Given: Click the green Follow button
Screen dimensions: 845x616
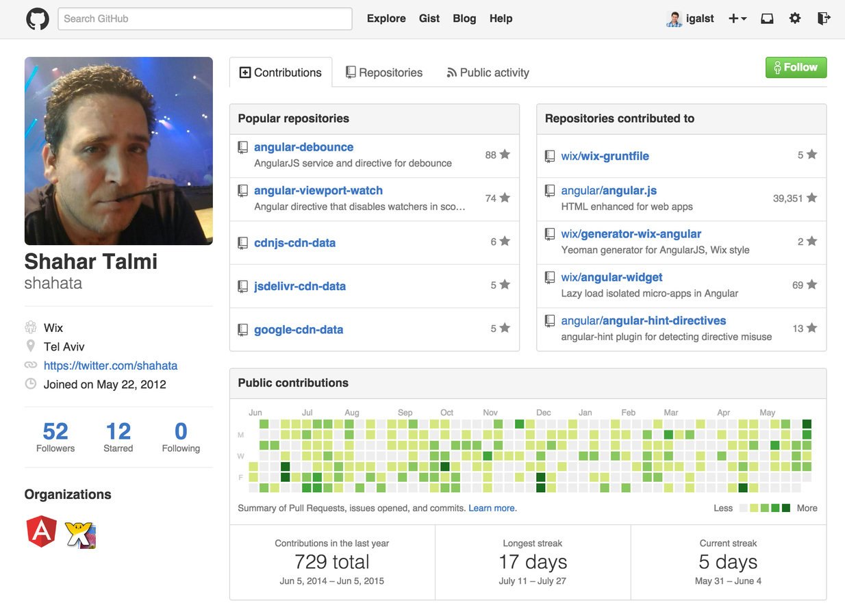Looking at the screenshot, I should click(x=796, y=67).
